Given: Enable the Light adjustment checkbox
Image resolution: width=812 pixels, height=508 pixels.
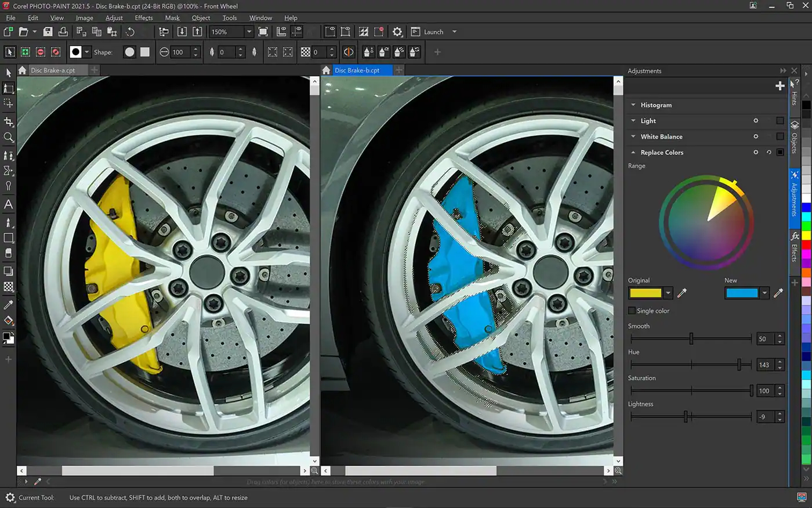Looking at the screenshot, I should [779, 121].
